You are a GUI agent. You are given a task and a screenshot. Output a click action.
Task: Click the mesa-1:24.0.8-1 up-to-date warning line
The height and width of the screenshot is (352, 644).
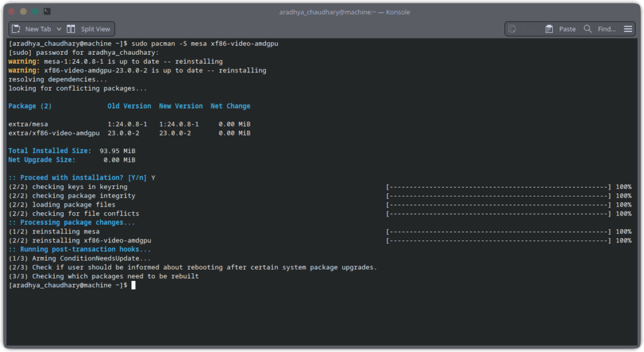coord(116,62)
